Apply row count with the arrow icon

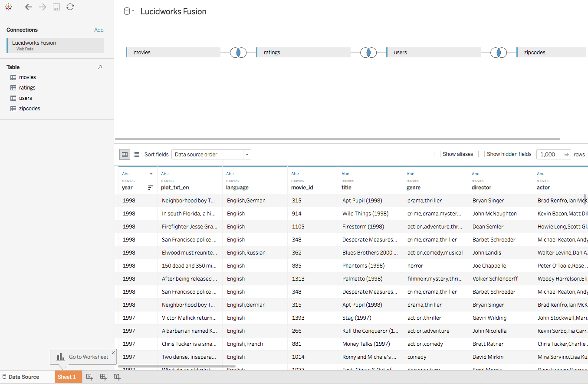(x=566, y=154)
